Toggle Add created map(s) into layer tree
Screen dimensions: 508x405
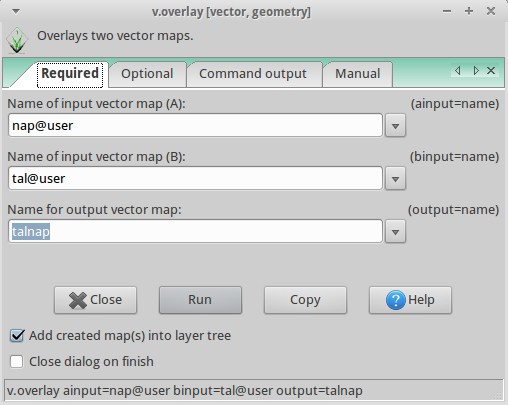point(17,336)
